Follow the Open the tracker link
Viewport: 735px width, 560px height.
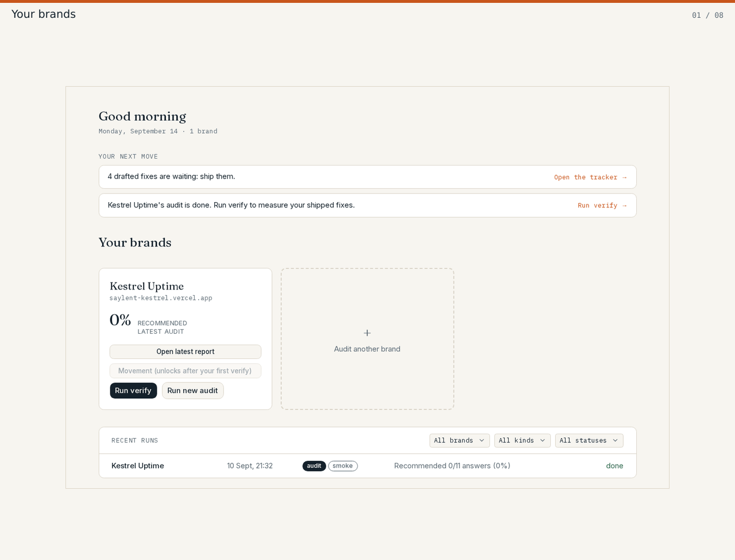tap(590, 177)
